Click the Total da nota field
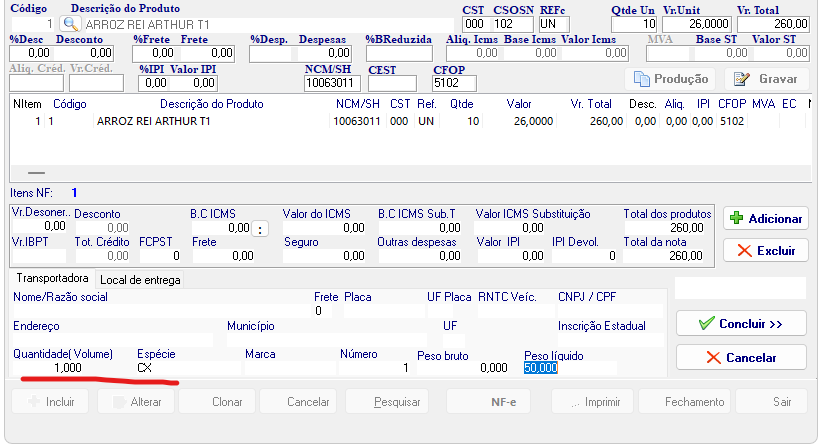Image resolution: width=819 pixels, height=445 pixels. tap(664, 256)
